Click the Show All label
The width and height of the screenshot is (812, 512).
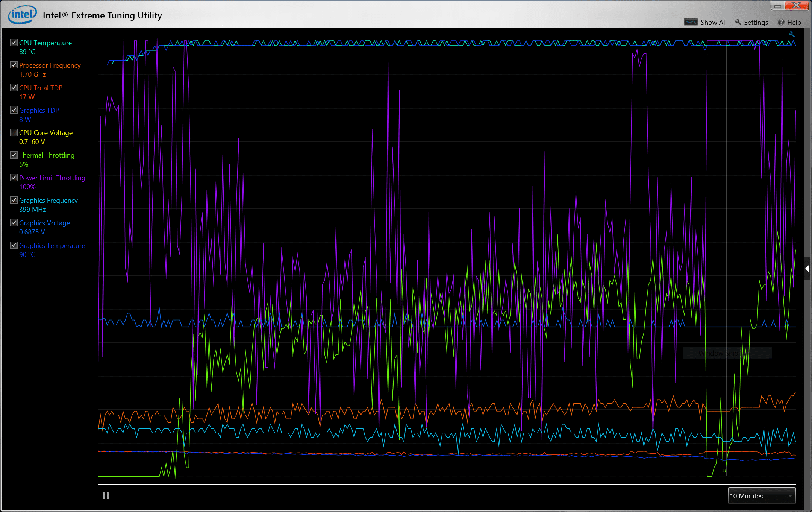point(714,23)
